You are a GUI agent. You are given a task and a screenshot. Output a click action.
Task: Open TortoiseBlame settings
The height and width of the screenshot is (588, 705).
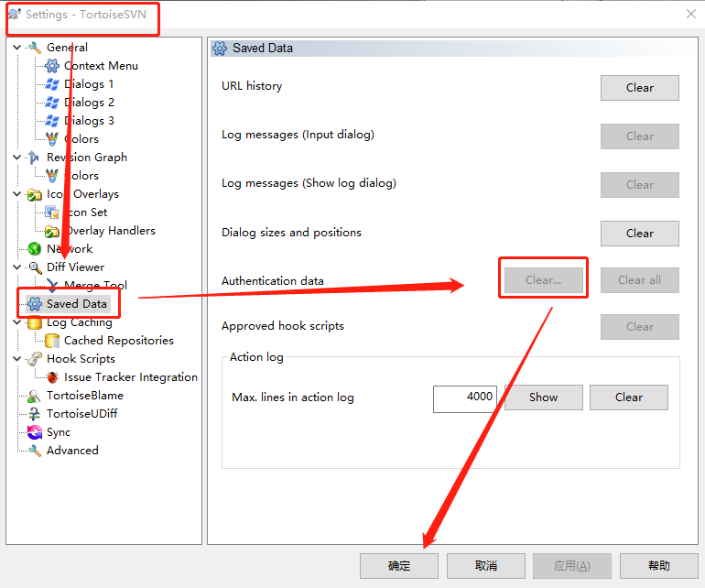point(85,396)
